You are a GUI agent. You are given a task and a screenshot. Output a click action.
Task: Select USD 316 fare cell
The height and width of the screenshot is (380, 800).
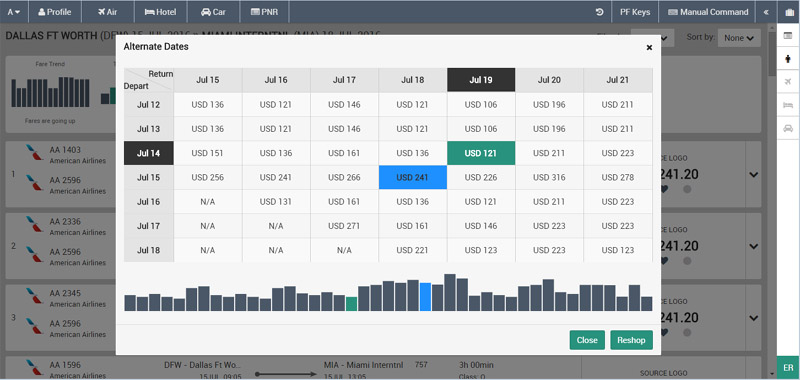click(549, 178)
